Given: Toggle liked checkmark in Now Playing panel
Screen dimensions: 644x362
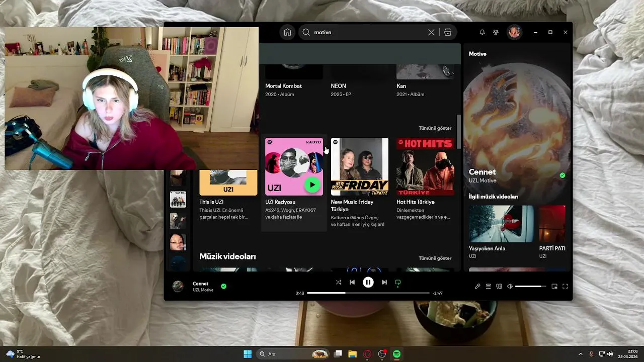Looking at the screenshot, I should pos(562,175).
